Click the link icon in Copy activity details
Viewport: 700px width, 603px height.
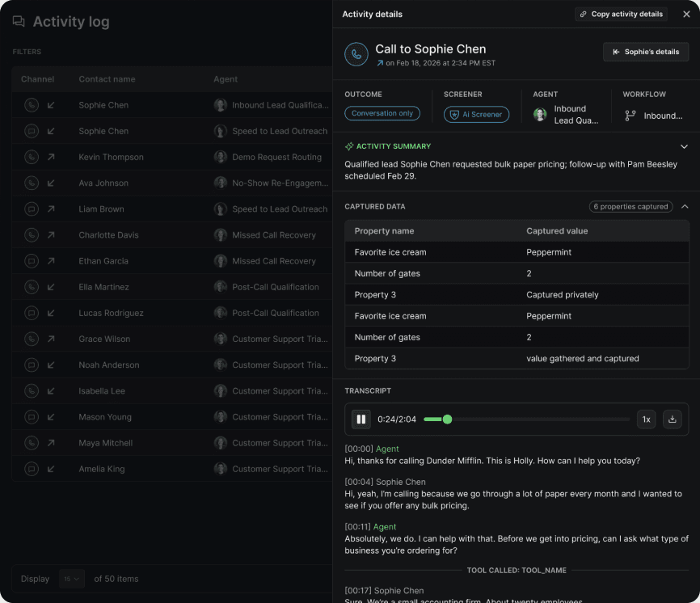click(583, 15)
